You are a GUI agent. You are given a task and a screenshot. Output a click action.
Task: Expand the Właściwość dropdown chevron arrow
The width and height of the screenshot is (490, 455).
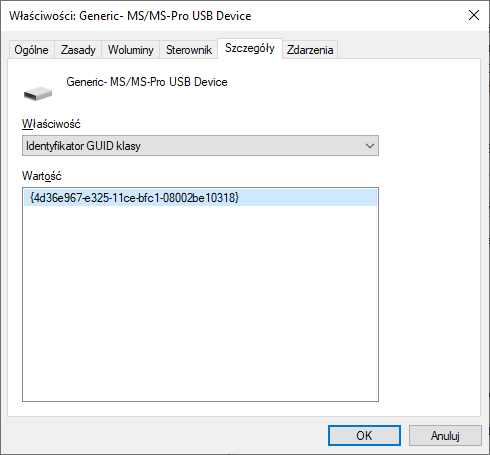pos(369,146)
